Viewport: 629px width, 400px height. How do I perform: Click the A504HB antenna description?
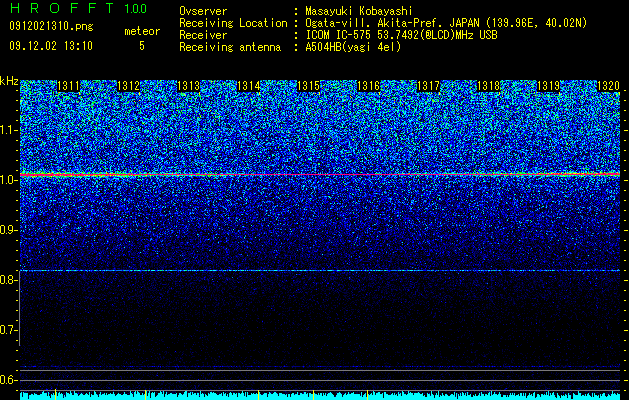coord(353,47)
